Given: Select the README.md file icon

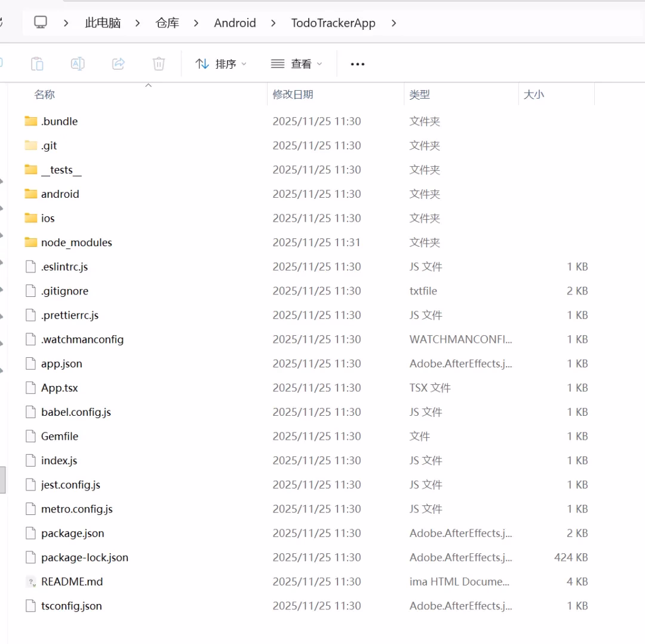Looking at the screenshot, I should point(31,582).
